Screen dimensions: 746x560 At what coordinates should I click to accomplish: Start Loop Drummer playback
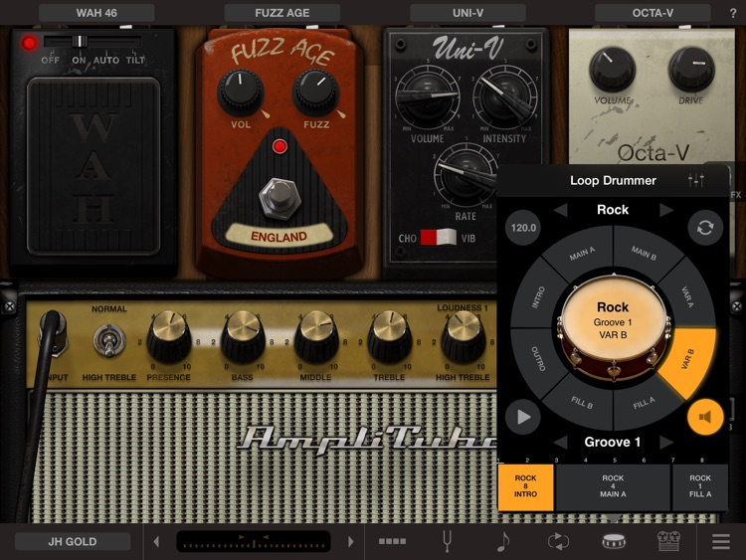click(x=523, y=417)
